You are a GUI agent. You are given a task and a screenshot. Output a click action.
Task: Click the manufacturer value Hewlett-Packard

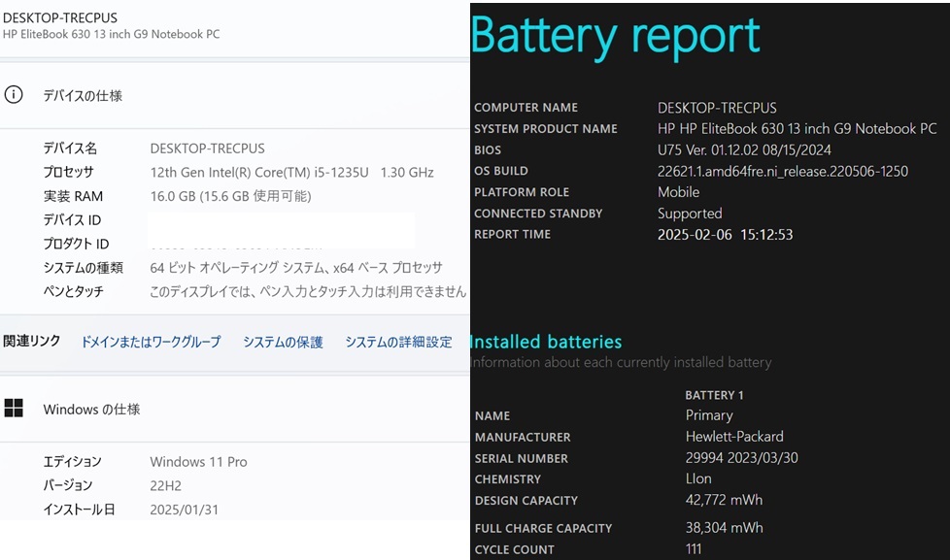click(x=734, y=437)
